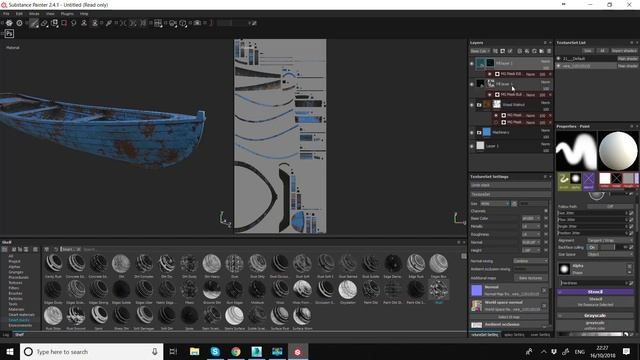Open the notifications action center icon
Screen dimensions: 640x360
626,351
